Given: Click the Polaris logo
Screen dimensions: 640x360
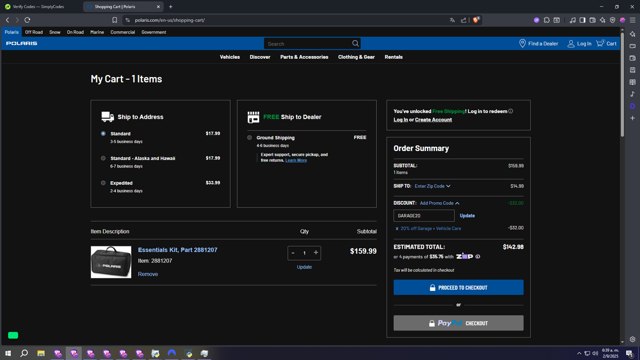Looking at the screenshot, I should point(22,43).
